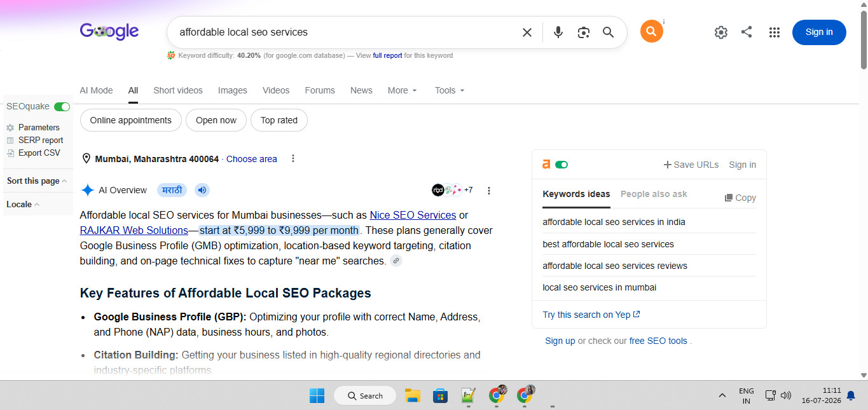This screenshot has height=410, width=868.
Task: Click the share icon in header
Action: click(747, 32)
